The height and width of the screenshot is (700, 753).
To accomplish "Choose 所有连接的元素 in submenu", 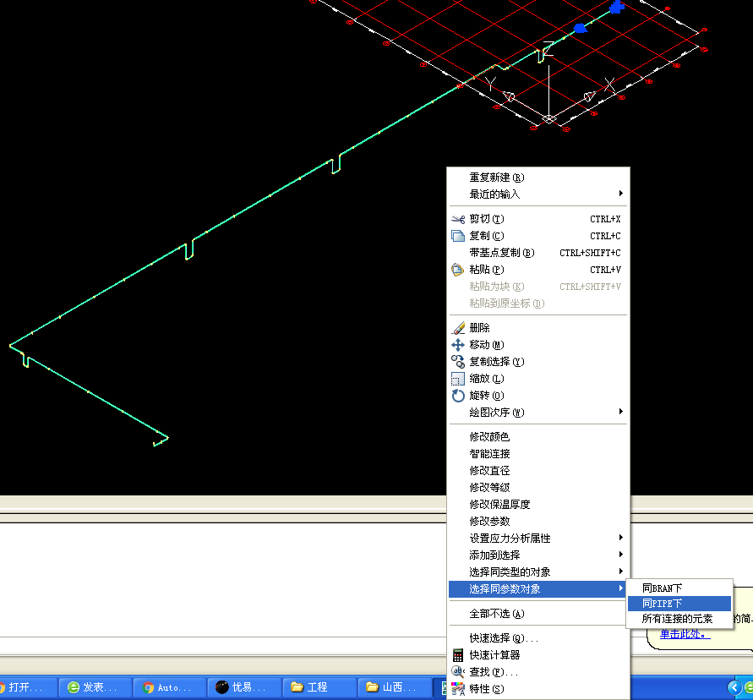I will click(x=679, y=619).
